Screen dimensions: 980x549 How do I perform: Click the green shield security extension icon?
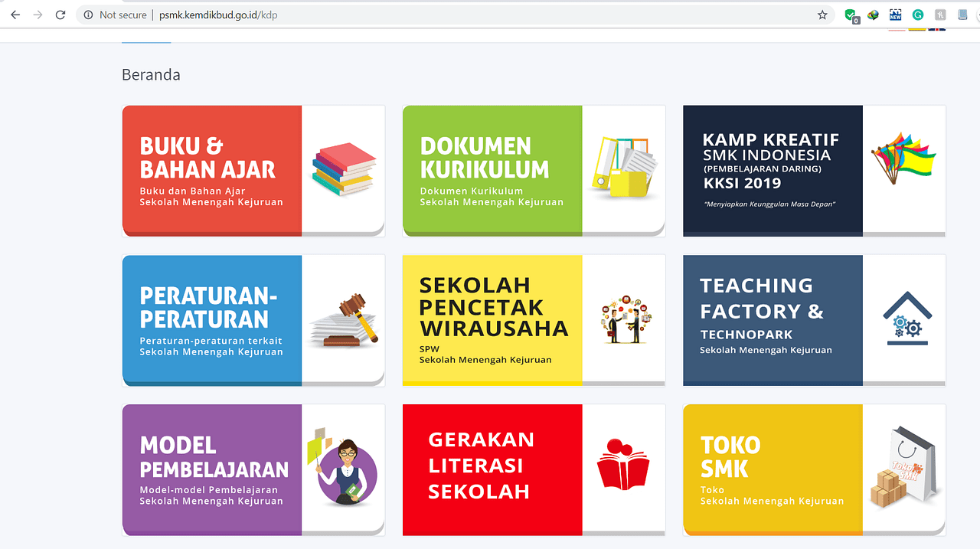tap(850, 15)
